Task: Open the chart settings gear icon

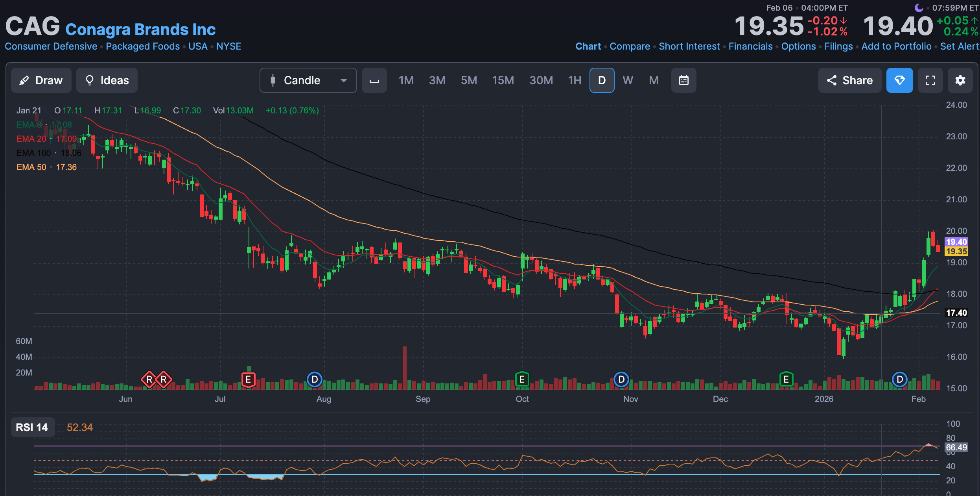Action: tap(960, 80)
